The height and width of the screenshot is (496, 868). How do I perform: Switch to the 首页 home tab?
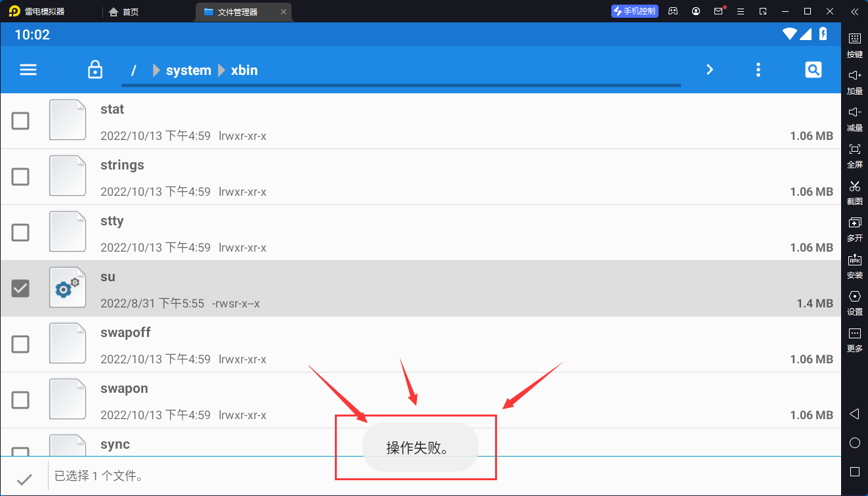(124, 12)
